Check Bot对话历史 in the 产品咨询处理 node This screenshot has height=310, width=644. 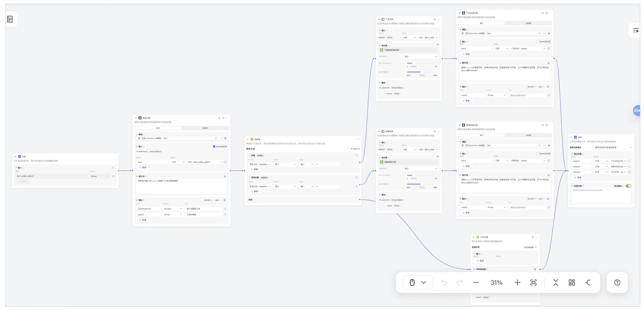pyautogui.click(x=537, y=42)
